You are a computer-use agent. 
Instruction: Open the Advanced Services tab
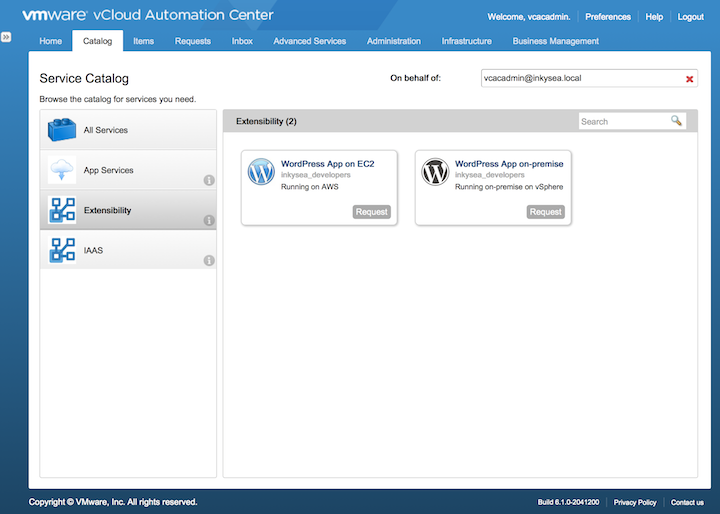(x=309, y=41)
